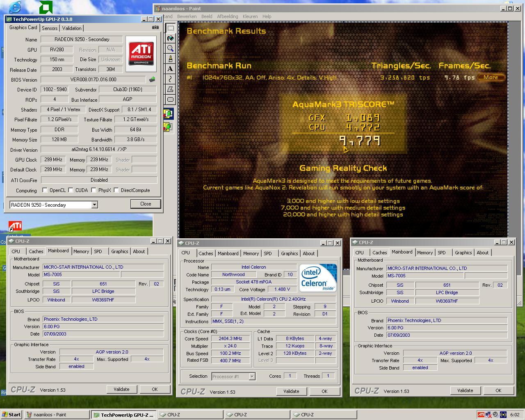Open Graphics tab in right CPU-Z window
This screenshot has height=420, width=525.
click(x=463, y=253)
